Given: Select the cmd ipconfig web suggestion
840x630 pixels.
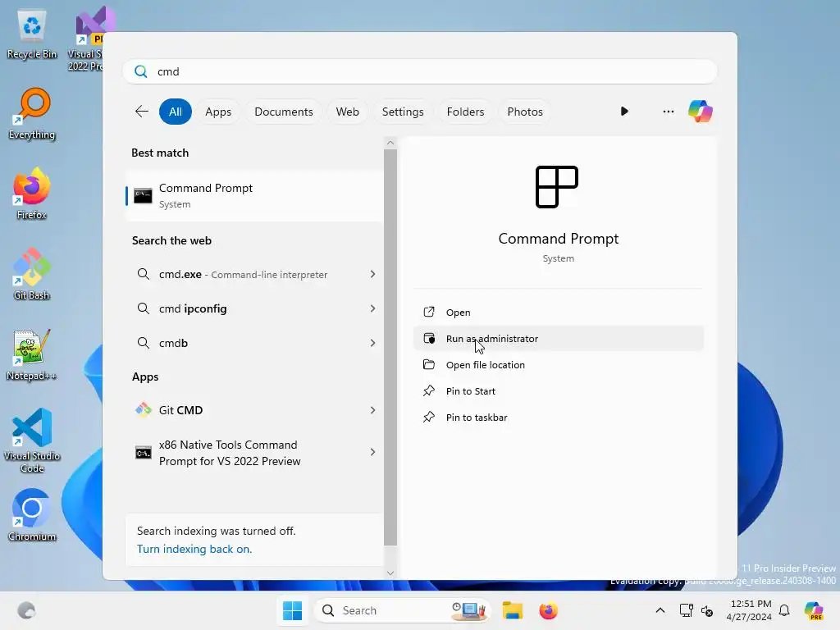Looking at the screenshot, I should click(254, 308).
